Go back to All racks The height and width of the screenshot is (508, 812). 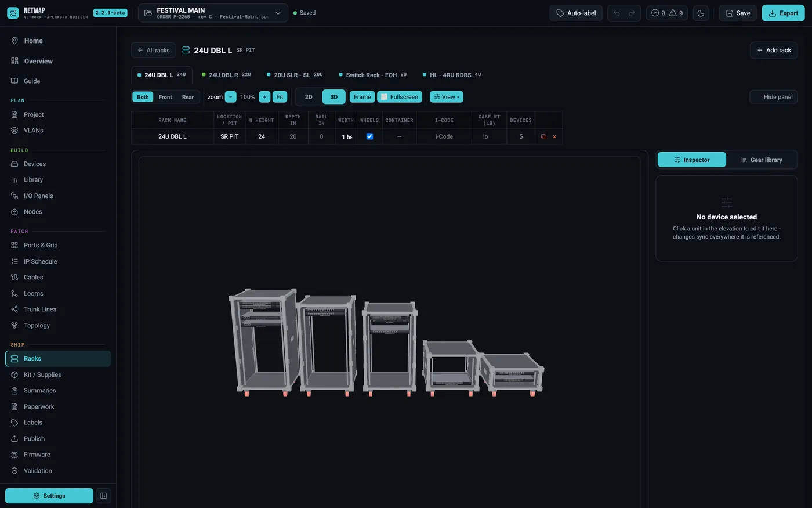click(x=154, y=50)
